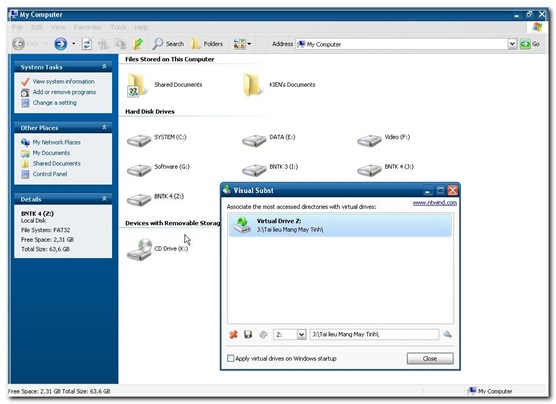Screen dimensions: 556x404
Task: Click the Back navigation button
Action: 25,44
